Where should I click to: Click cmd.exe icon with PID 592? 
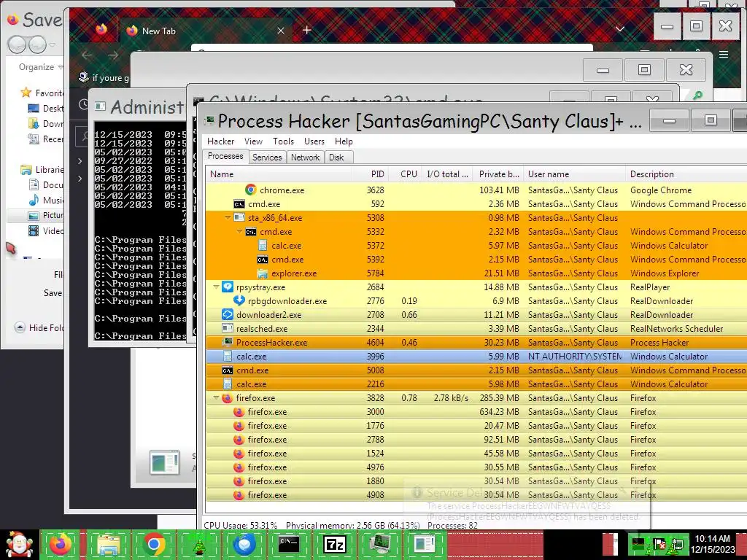click(x=239, y=204)
